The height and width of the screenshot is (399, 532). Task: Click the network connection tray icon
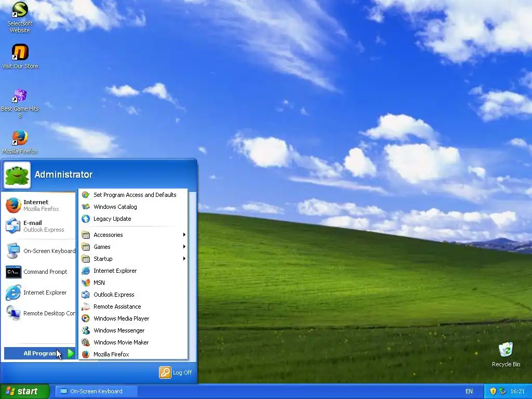503,391
